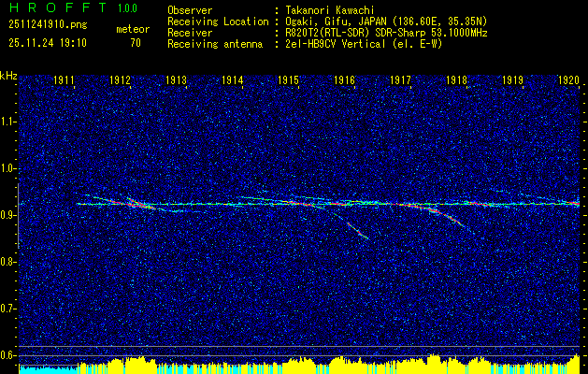Click the 1911 time marker

65,81
